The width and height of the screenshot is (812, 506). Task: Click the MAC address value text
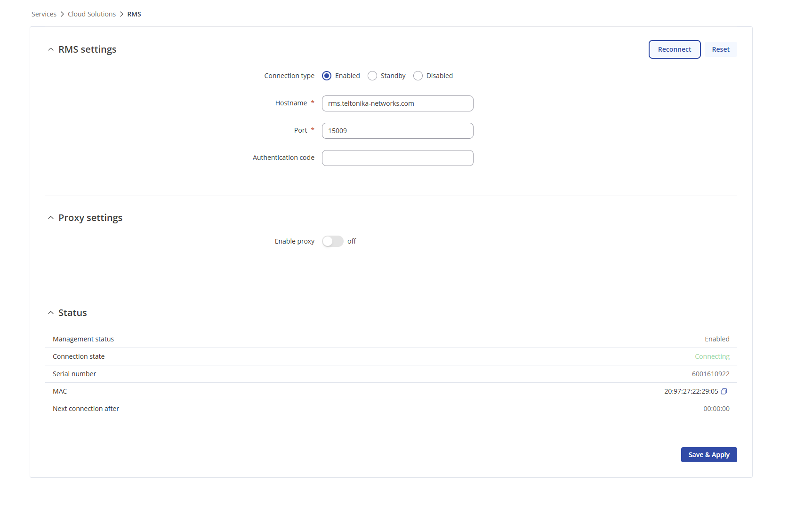(691, 391)
